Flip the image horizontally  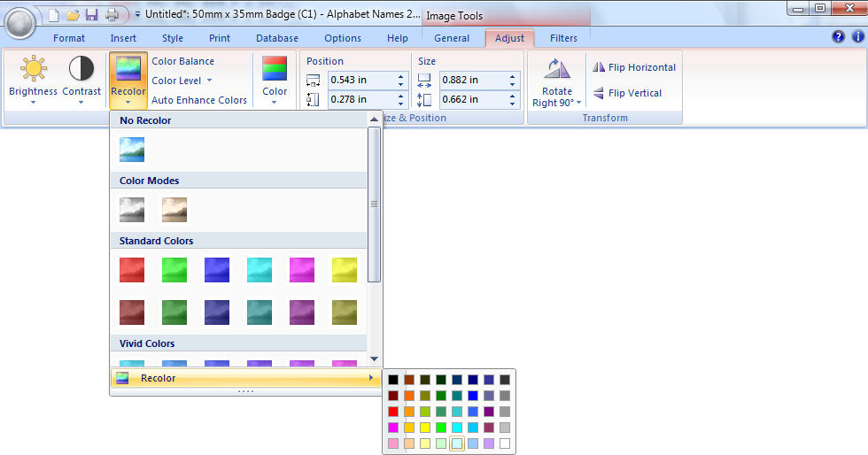click(633, 67)
